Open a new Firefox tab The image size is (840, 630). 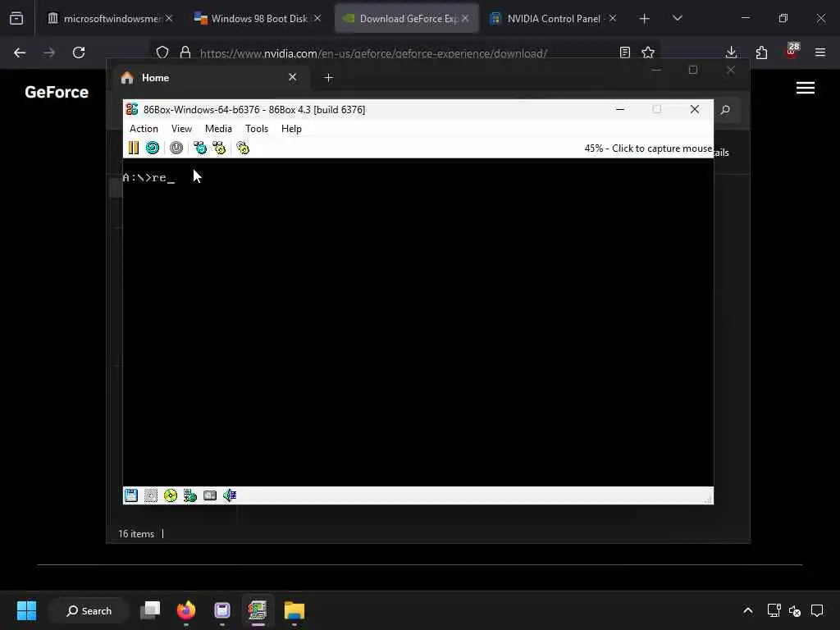click(645, 19)
